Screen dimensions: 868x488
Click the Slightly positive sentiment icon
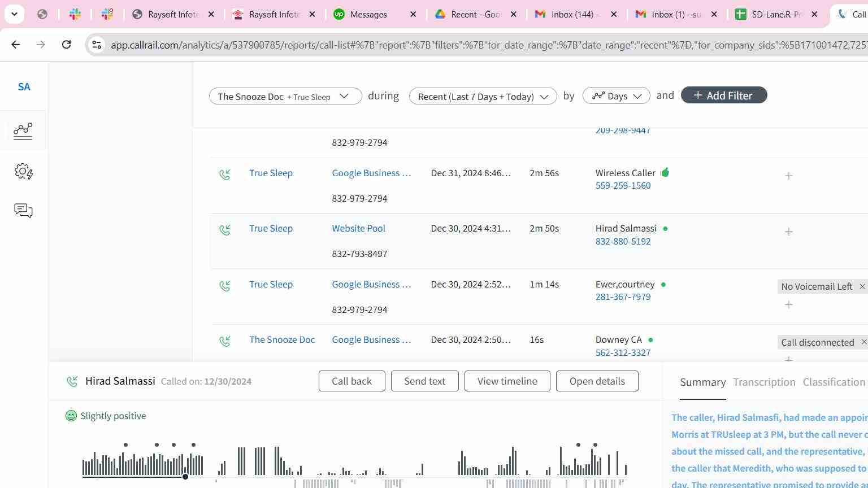click(71, 416)
